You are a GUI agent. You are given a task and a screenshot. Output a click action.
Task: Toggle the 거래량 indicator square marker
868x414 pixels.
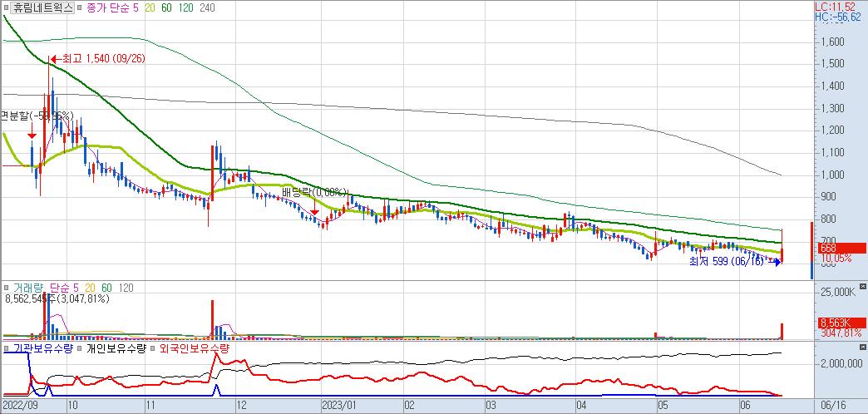[6, 288]
